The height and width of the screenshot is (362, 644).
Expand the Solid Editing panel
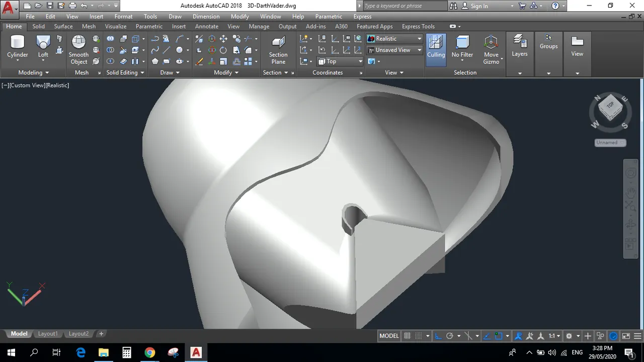[x=125, y=72]
